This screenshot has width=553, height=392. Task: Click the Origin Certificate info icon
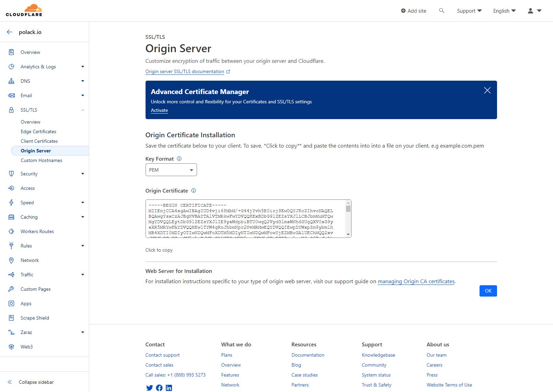tap(194, 191)
